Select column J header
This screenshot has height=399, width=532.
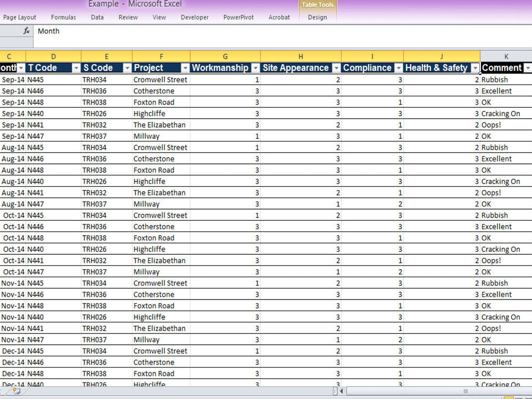[442, 56]
